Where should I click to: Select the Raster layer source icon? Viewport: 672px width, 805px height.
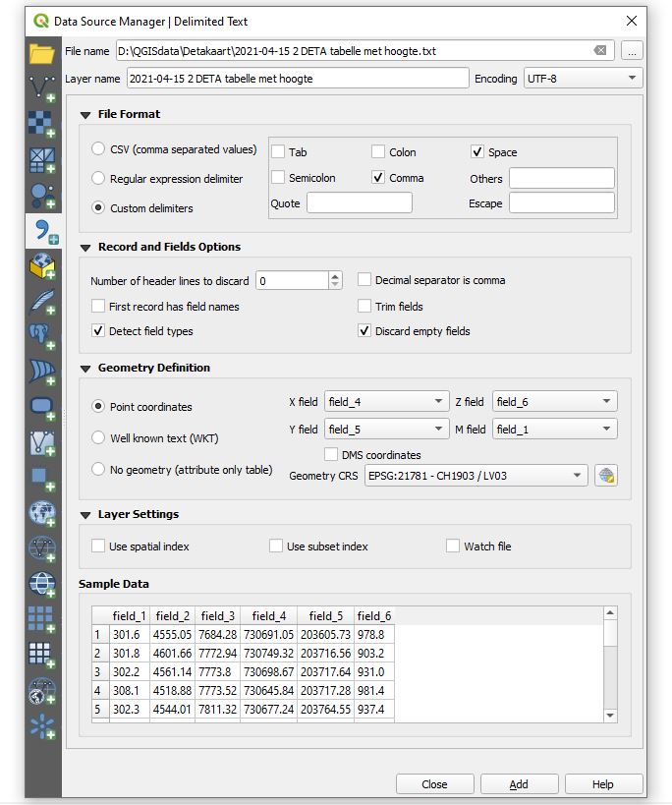[42, 123]
